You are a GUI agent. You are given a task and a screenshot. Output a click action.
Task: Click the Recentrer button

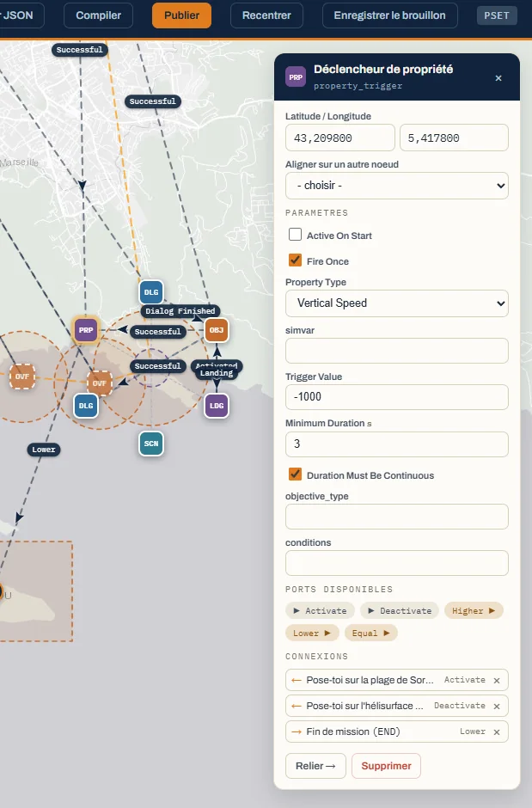[266, 15]
